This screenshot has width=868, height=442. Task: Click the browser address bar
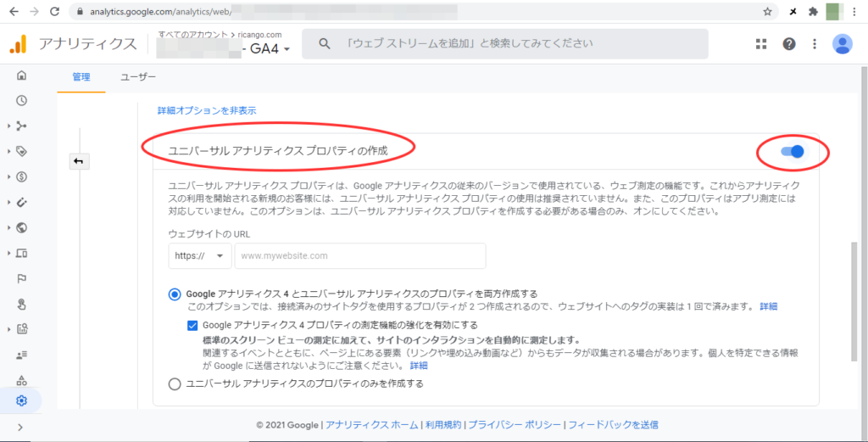point(424,11)
